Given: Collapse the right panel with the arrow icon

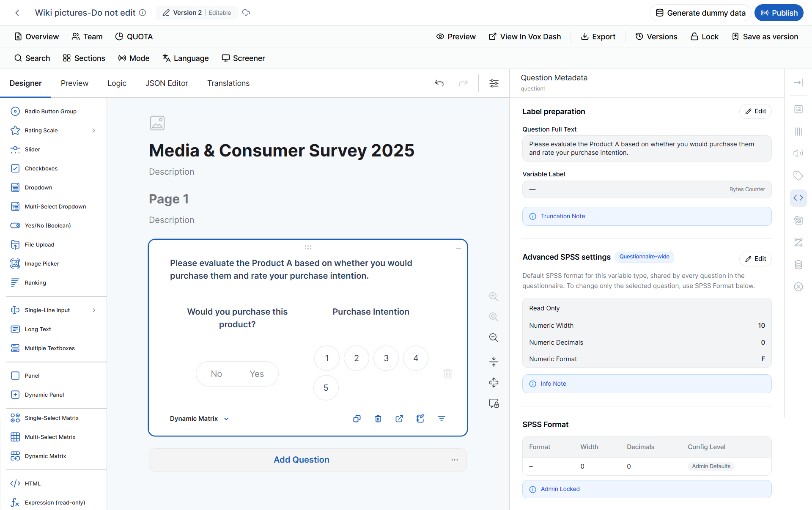Looking at the screenshot, I should click(798, 83).
